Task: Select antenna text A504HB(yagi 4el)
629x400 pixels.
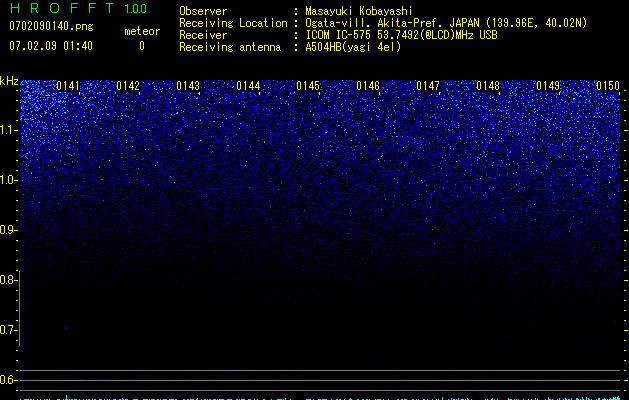Action: click(x=353, y=47)
